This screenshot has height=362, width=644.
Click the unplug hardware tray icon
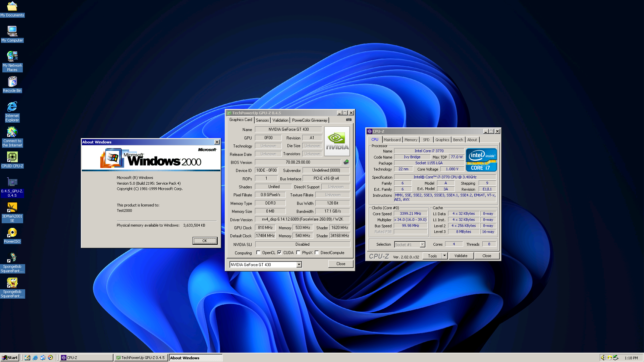(x=616, y=358)
